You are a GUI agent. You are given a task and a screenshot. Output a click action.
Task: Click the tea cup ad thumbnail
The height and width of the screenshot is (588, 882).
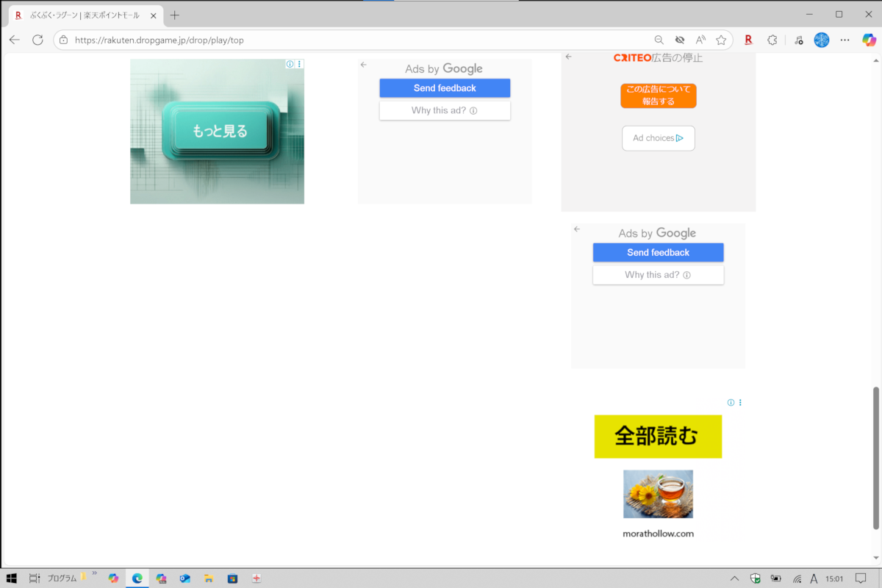pyautogui.click(x=658, y=494)
